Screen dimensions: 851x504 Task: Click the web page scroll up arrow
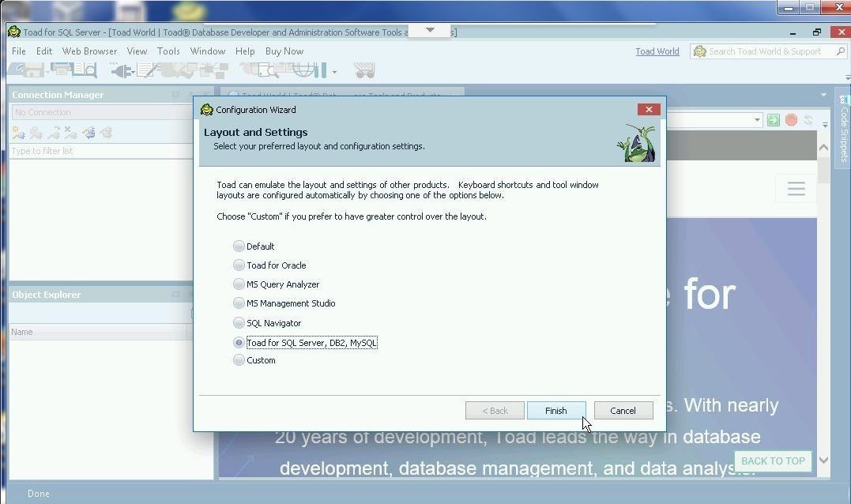point(823,147)
